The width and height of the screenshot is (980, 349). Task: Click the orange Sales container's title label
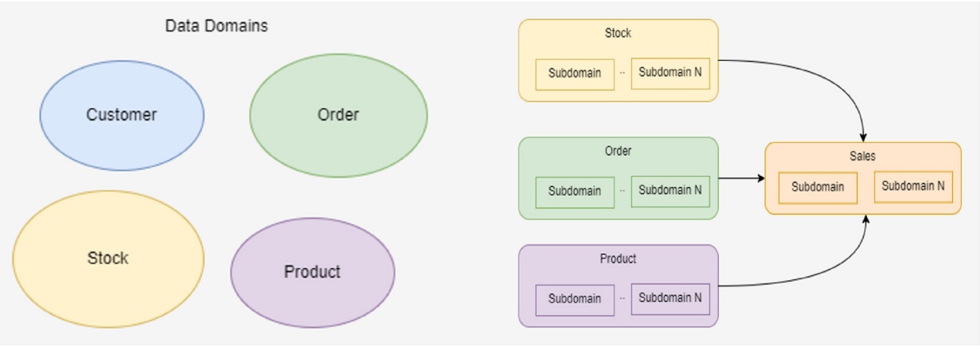(x=863, y=157)
